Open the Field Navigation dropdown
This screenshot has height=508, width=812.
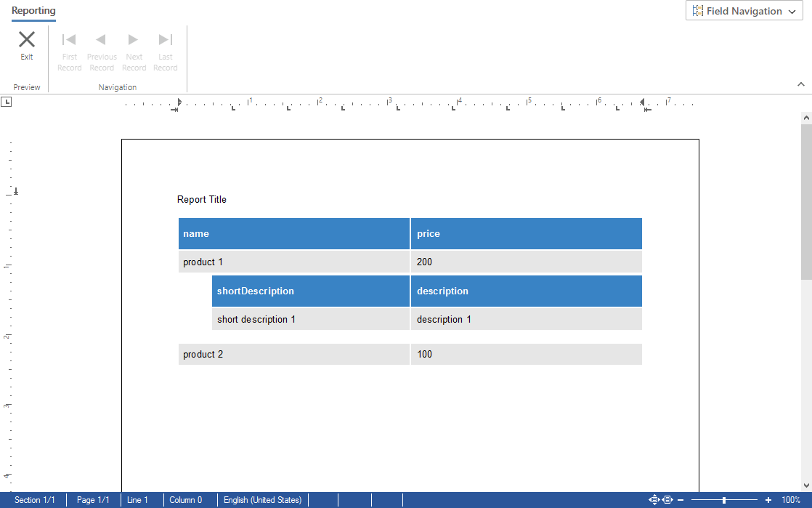744,11
